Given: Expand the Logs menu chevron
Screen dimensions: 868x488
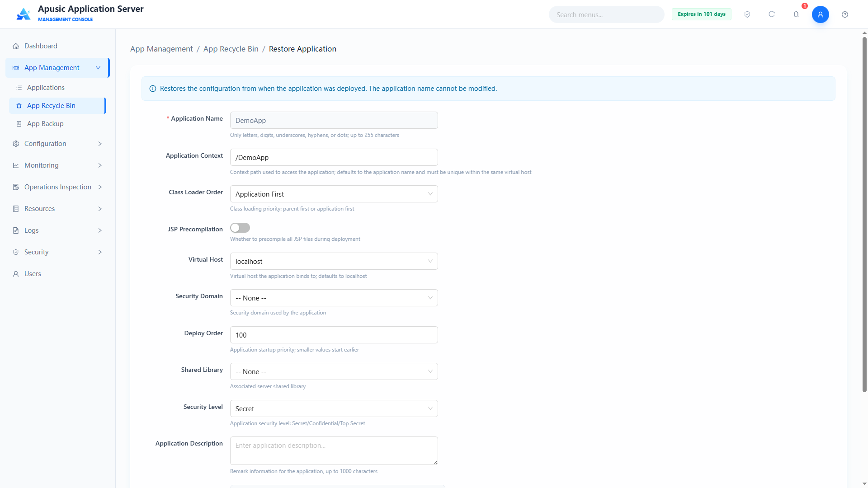Looking at the screenshot, I should tap(100, 230).
